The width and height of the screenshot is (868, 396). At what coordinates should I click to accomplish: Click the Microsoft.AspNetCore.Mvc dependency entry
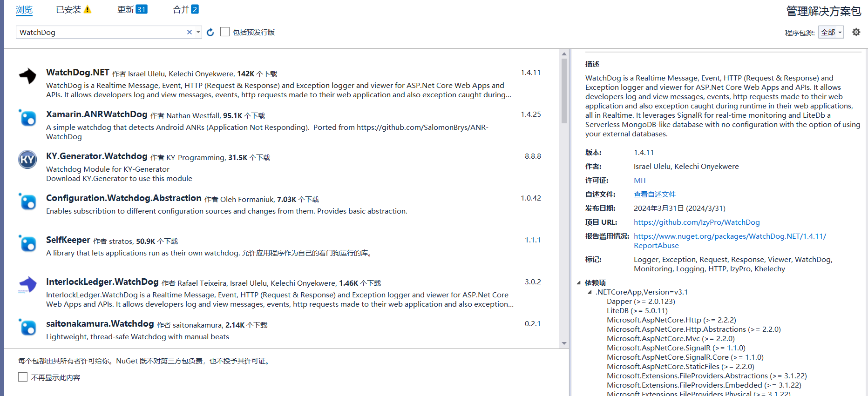click(x=671, y=338)
